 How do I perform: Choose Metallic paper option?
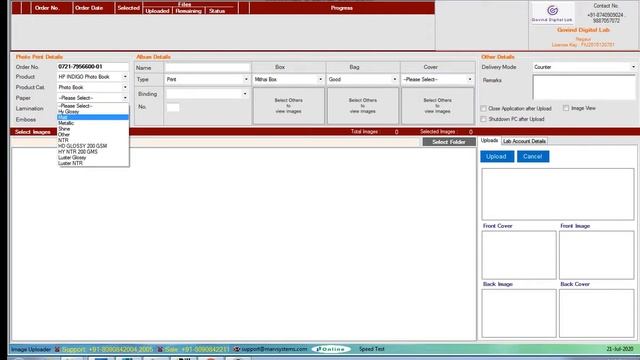pos(93,123)
